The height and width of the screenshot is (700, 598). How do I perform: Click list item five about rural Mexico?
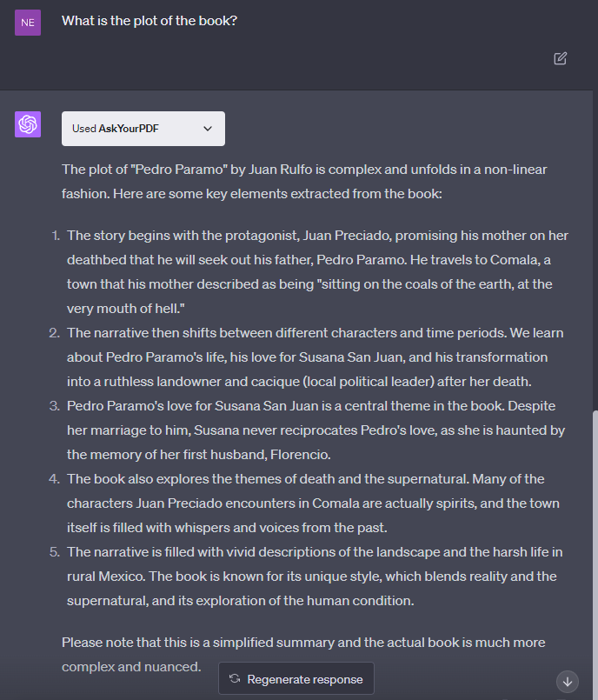click(317, 576)
